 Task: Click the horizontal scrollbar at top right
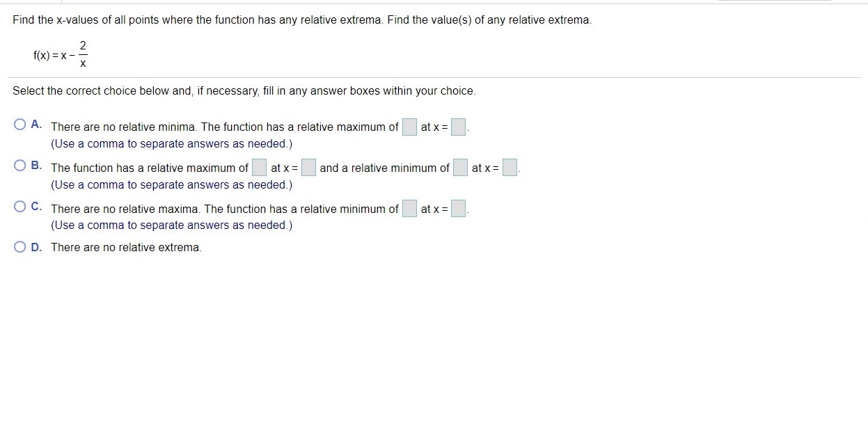774,1
